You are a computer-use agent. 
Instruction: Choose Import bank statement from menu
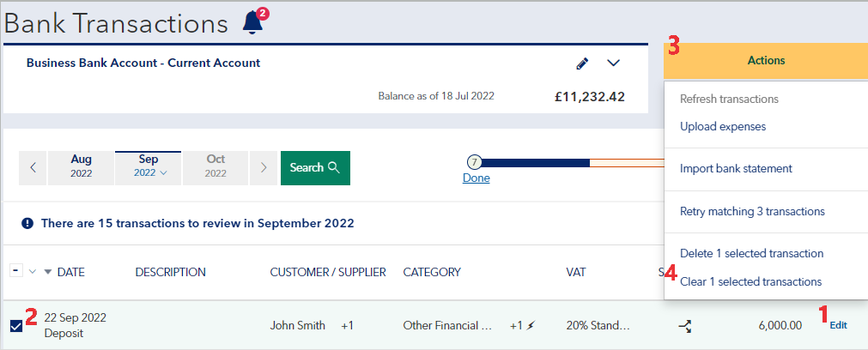[x=736, y=168]
